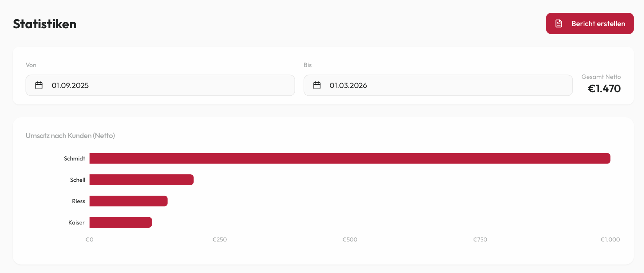Open the Von date calendar icon

[39, 85]
